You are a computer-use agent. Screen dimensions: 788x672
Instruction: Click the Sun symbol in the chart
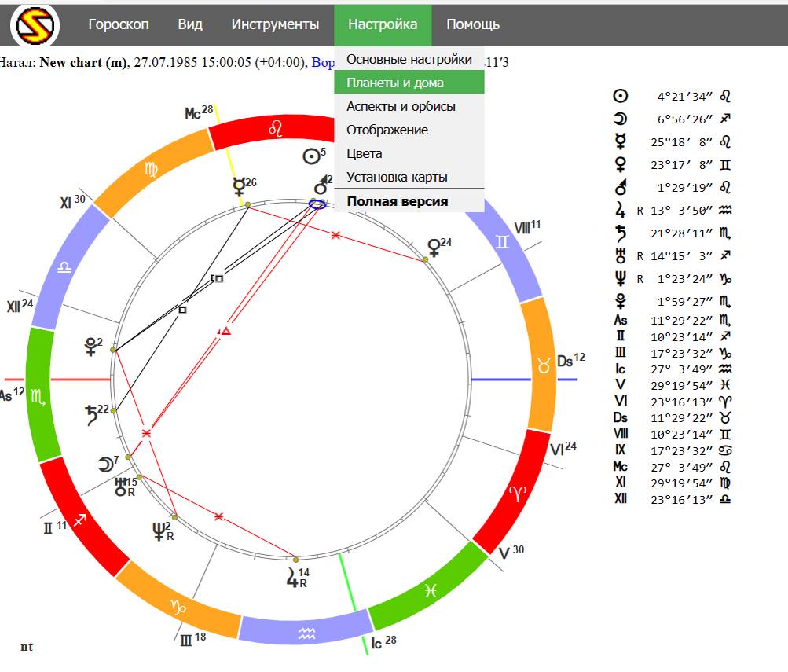pos(311,156)
